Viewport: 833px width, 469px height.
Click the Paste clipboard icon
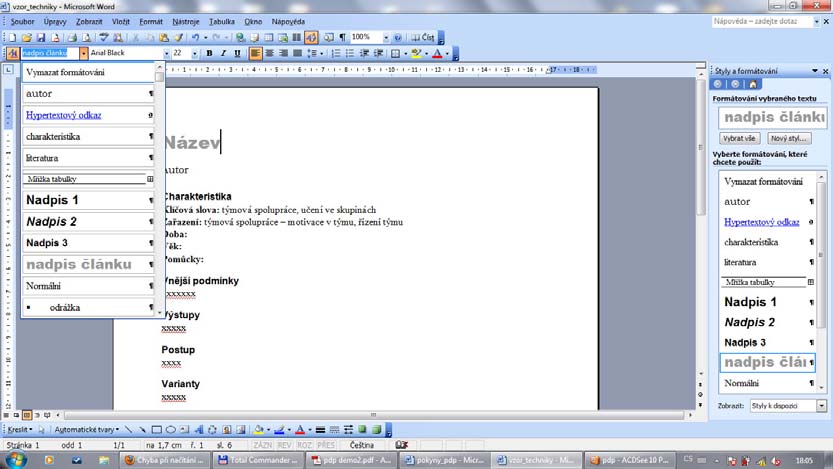pos(164,37)
